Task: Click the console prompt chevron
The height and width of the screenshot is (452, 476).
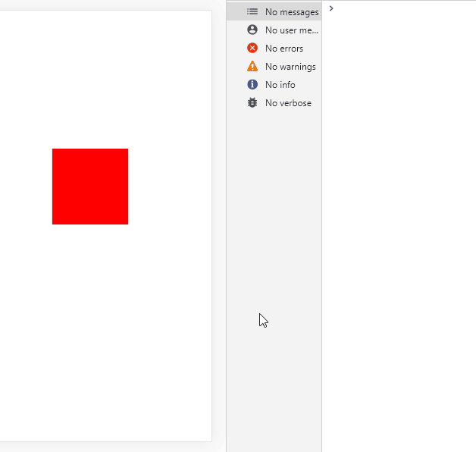Action: coord(331,8)
